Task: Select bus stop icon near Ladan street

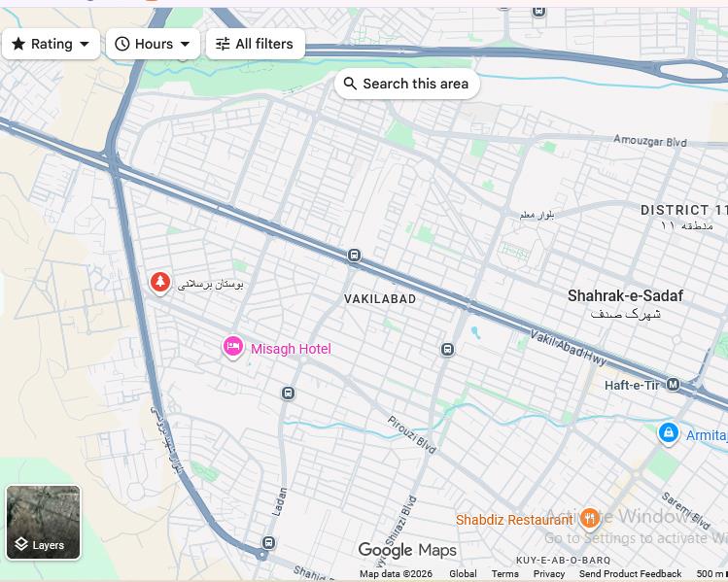Action: [268, 542]
